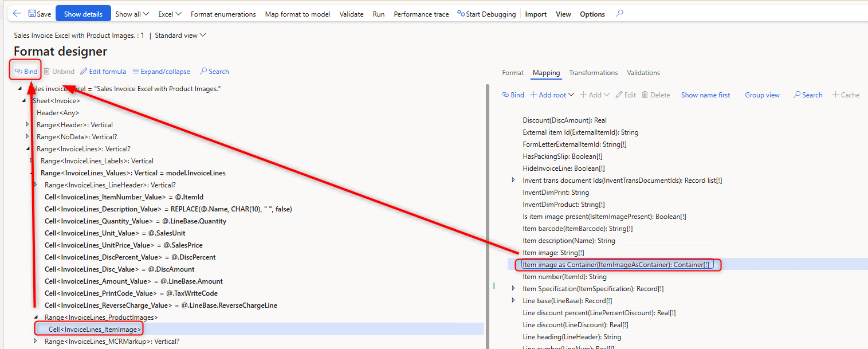Click the Show details button
The width and height of the screenshot is (868, 349).
pyautogui.click(x=83, y=14)
